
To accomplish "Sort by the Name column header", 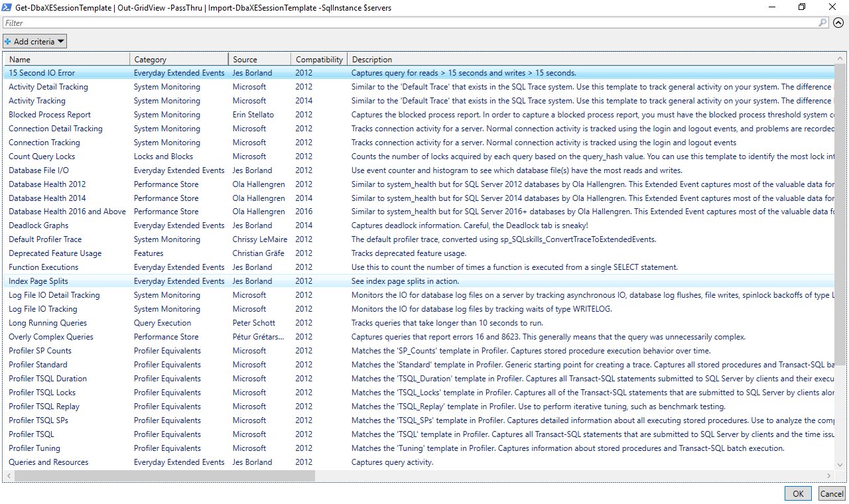I will coord(67,59).
